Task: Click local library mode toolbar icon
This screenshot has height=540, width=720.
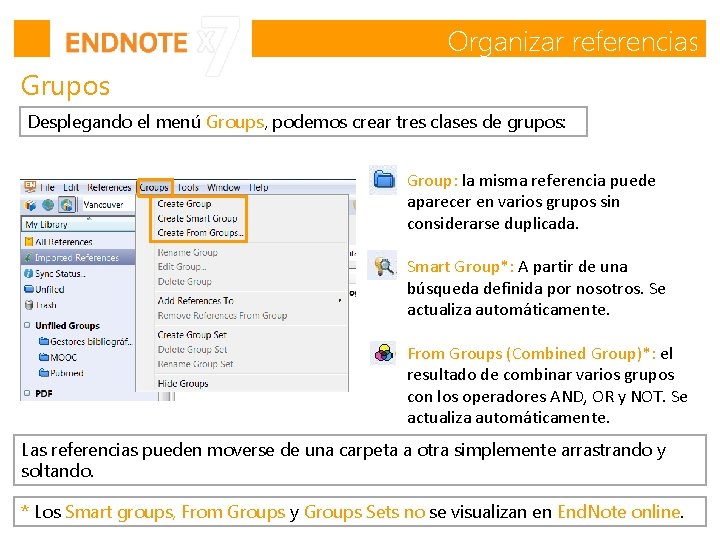Action: (x=31, y=205)
